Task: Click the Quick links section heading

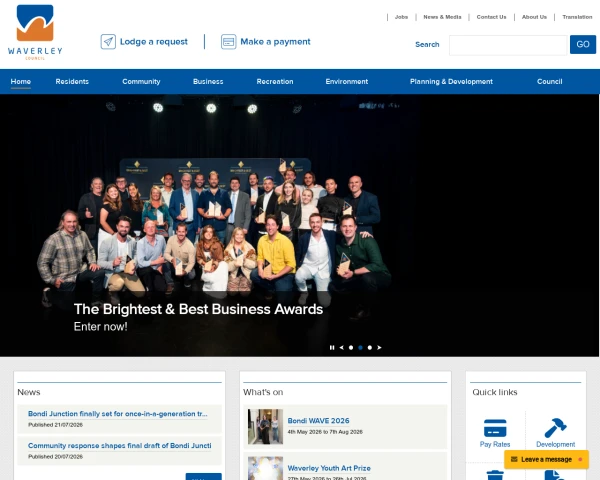Action: [x=495, y=392]
